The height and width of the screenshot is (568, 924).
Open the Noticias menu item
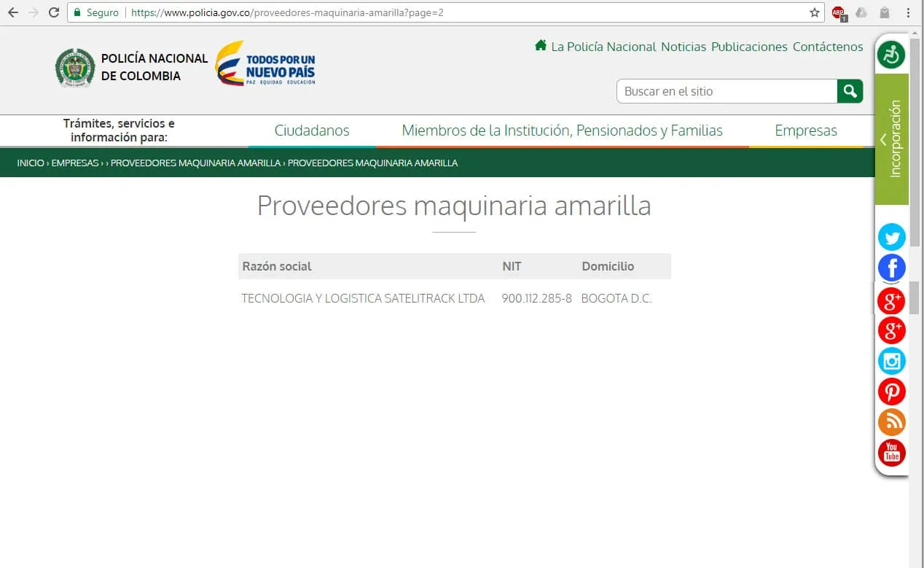tap(684, 47)
